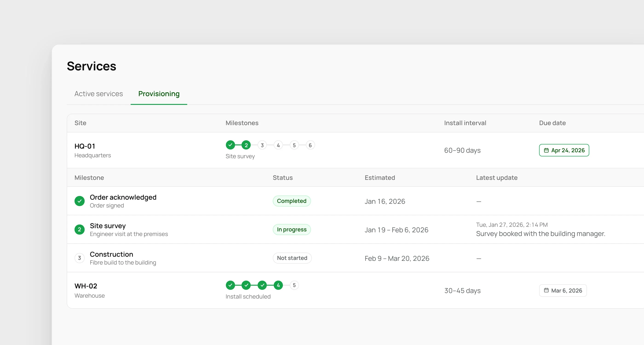
Task: Click the Site survey row number 2 badge
Action: tap(80, 230)
